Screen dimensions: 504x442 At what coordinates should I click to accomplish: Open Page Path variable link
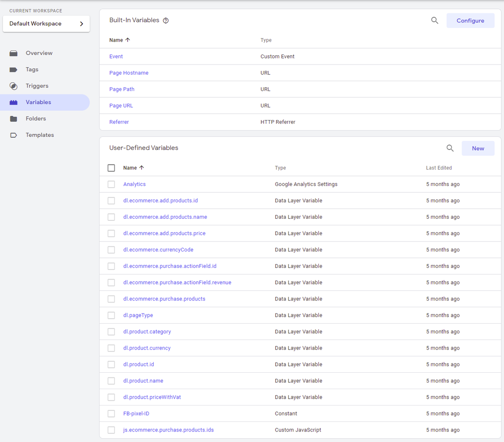[122, 89]
